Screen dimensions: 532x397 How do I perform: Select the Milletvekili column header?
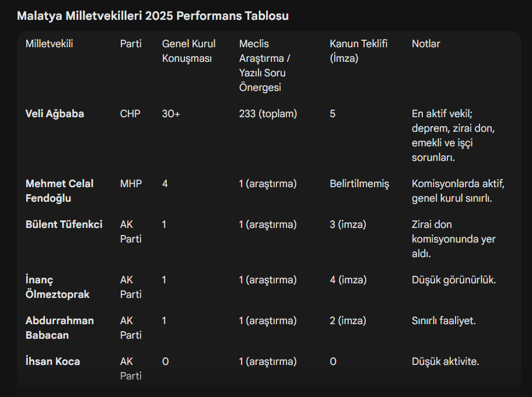click(49, 44)
